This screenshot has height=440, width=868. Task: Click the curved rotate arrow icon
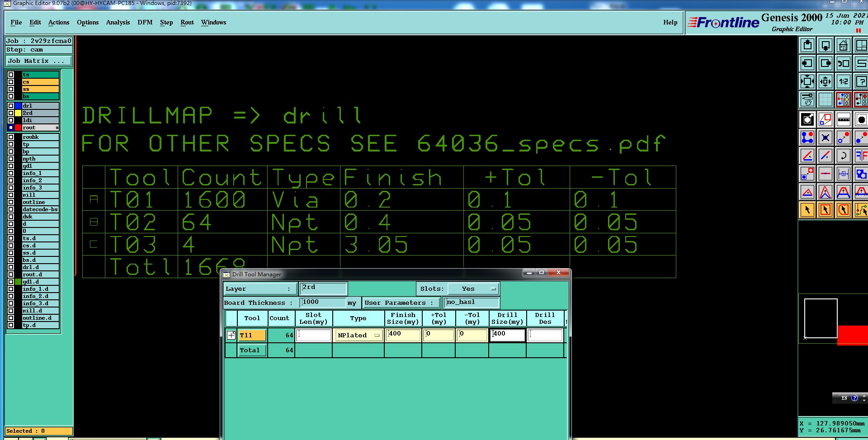pyautogui.click(x=843, y=156)
